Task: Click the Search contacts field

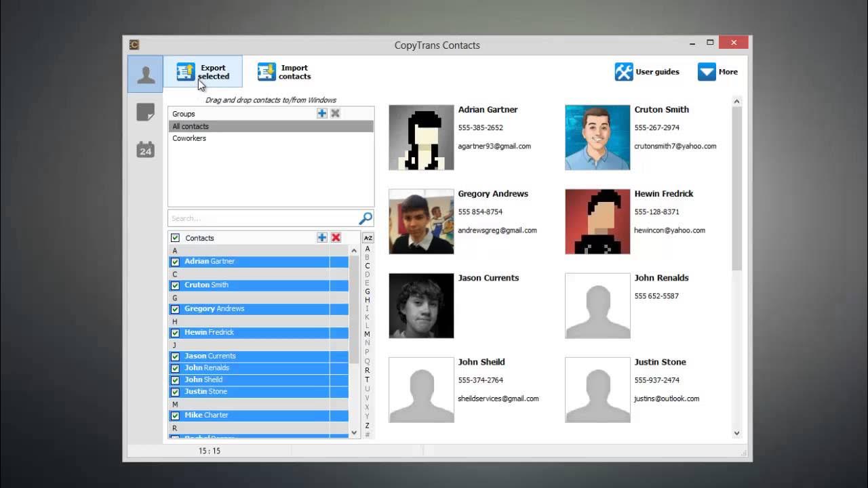Action: pos(262,218)
